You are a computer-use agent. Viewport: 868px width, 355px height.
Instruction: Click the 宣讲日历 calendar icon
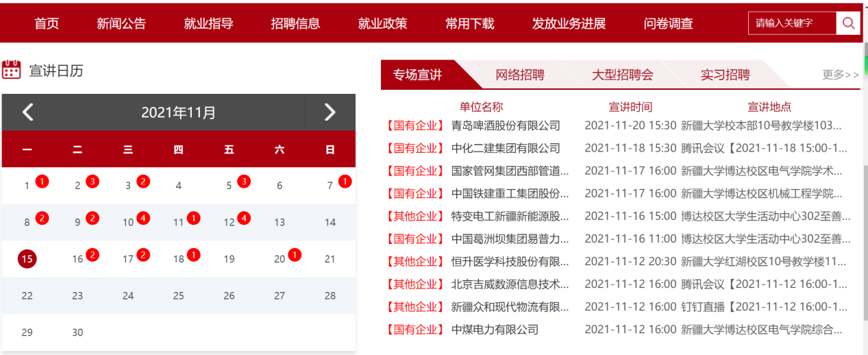point(12,70)
